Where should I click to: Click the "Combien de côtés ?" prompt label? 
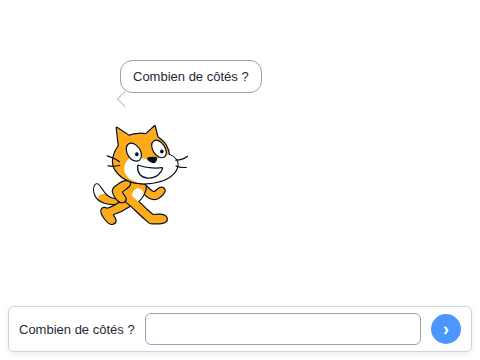[77, 330]
